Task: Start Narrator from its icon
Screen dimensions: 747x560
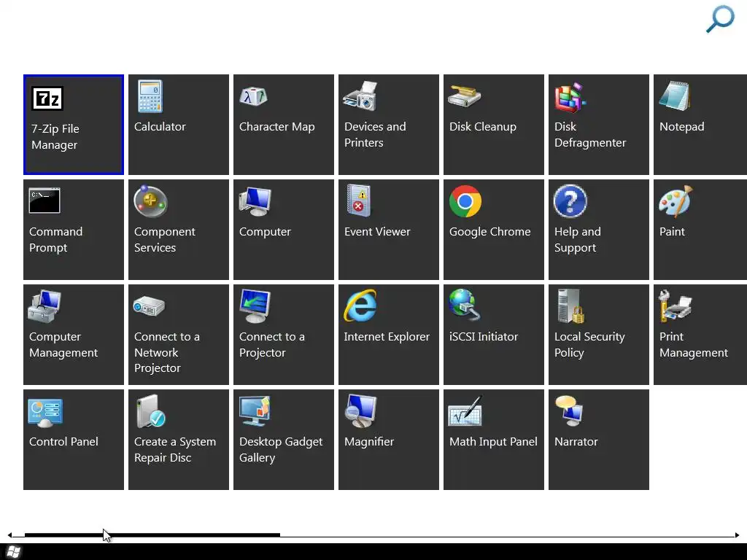Action: click(570, 411)
